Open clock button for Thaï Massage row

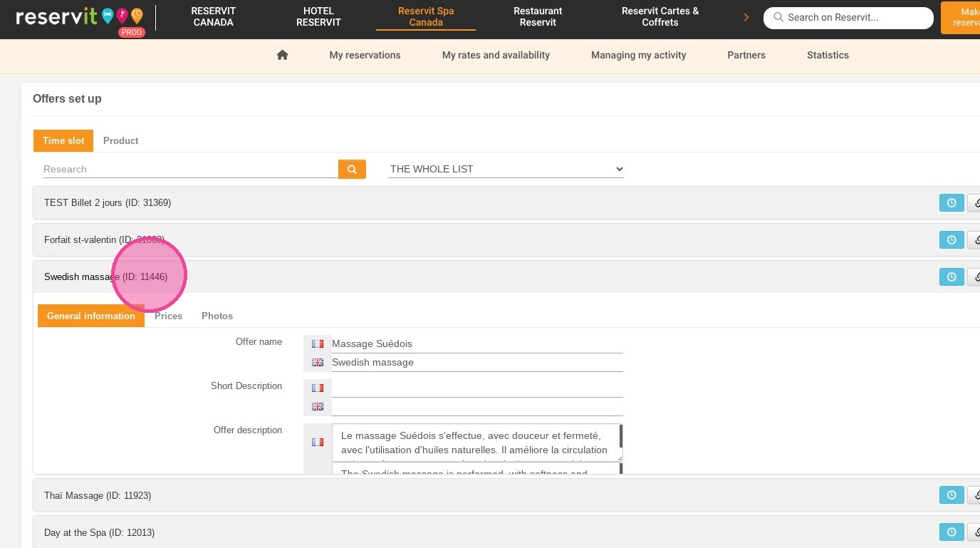point(952,495)
